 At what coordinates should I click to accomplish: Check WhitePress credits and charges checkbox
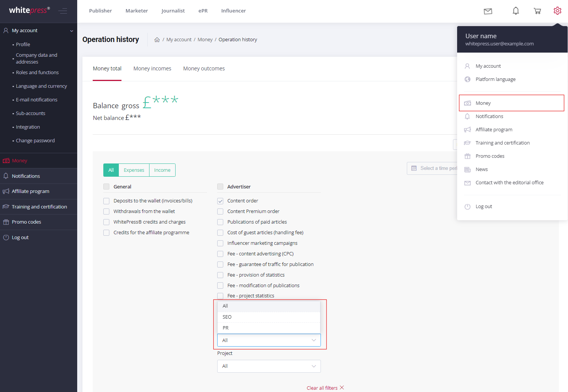pos(106,222)
